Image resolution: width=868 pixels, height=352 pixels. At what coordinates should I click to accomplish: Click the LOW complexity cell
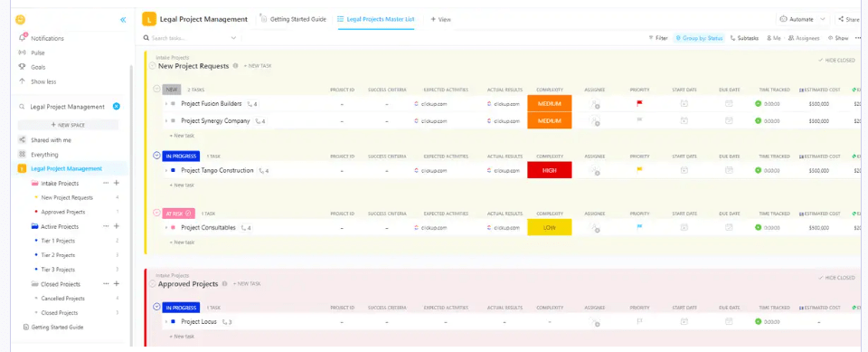coord(549,227)
